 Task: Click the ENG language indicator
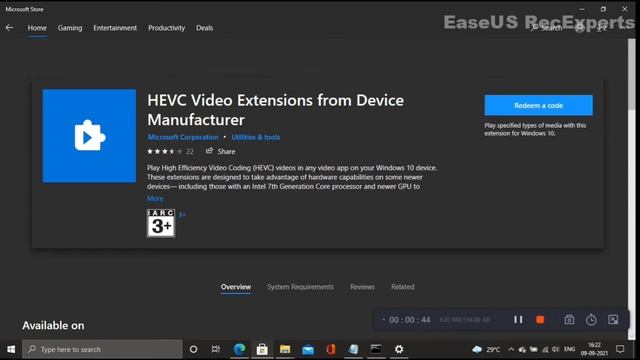[569, 349]
